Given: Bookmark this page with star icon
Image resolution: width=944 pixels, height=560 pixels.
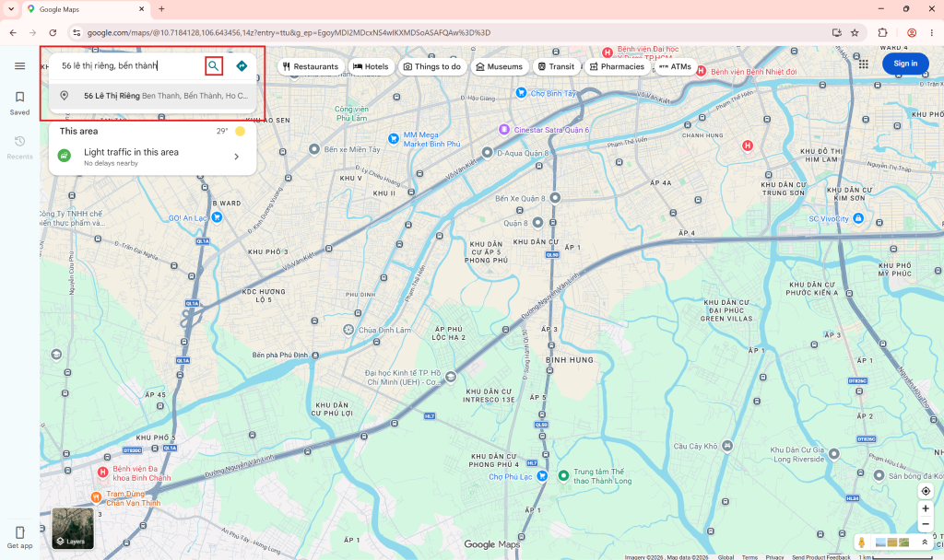Looking at the screenshot, I should click(x=855, y=32).
